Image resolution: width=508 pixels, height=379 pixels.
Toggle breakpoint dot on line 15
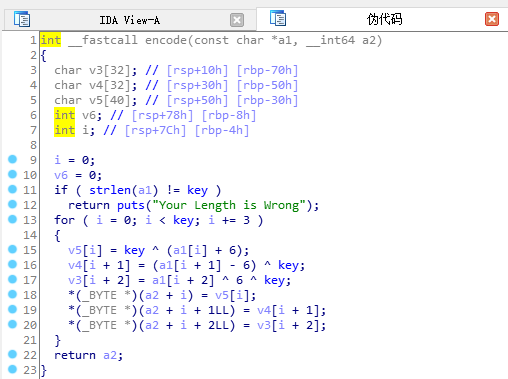12,249
